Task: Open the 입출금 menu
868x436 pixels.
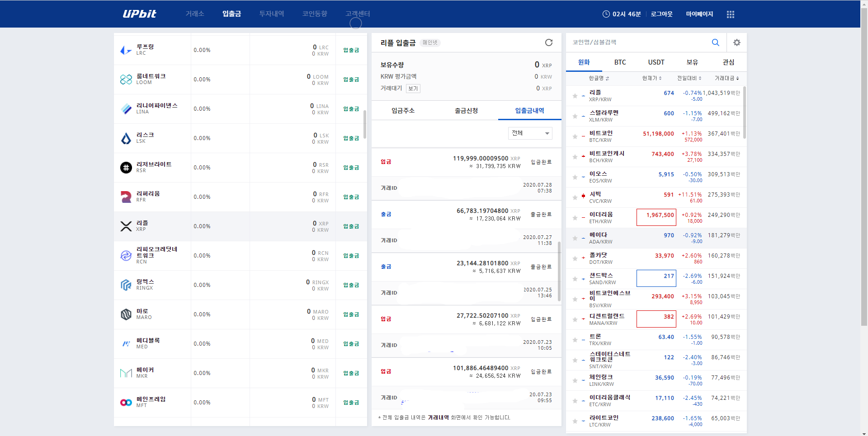Action: (232, 14)
